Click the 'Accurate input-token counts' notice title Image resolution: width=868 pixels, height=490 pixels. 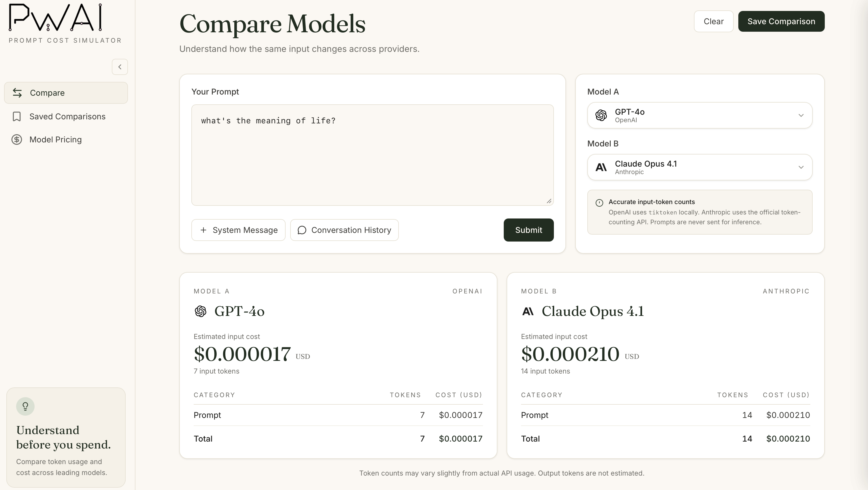(651, 202)
